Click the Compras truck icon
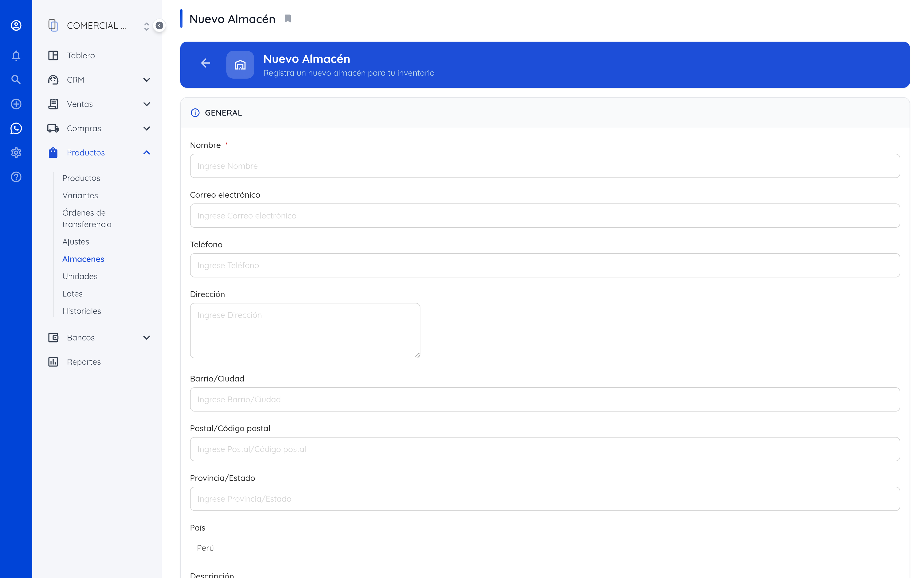The height and width of the screenshot is (578, 924). [53, 128]
